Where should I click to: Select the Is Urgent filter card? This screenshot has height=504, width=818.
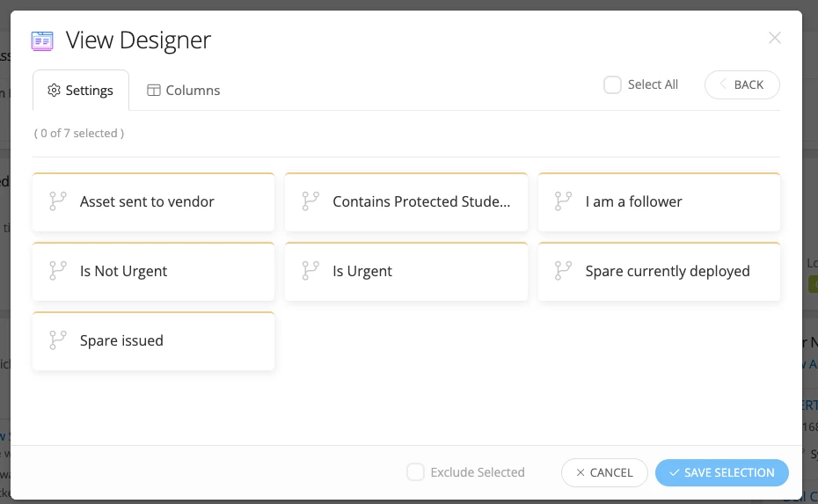click(x=406, y=272)
